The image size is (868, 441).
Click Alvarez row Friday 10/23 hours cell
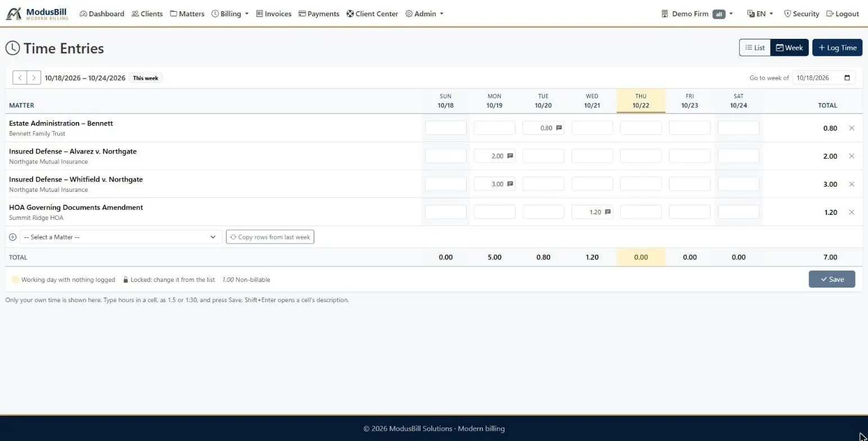(690, 156)
